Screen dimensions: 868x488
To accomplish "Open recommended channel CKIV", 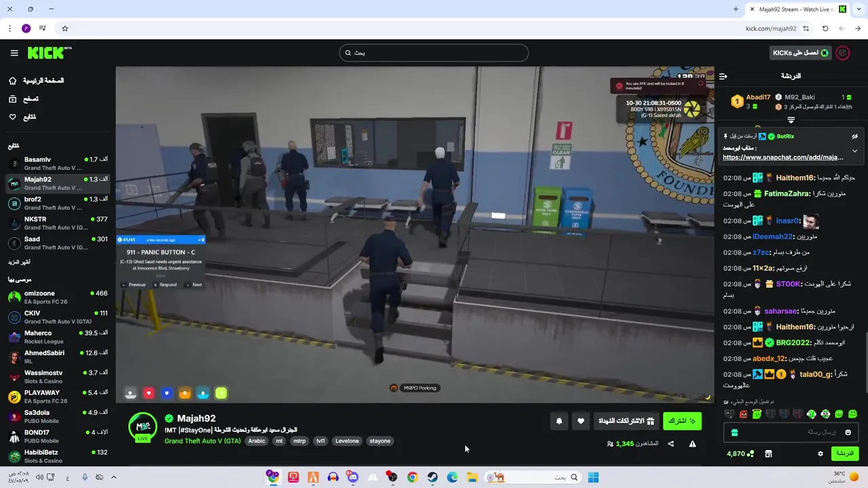I will pos(58,317).
